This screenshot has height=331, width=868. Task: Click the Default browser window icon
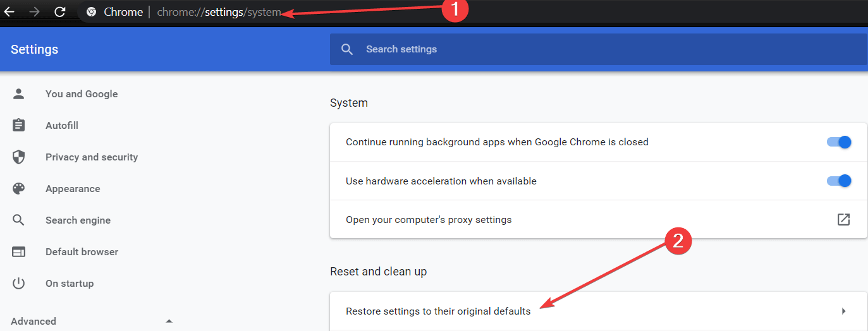pos(19,252)
